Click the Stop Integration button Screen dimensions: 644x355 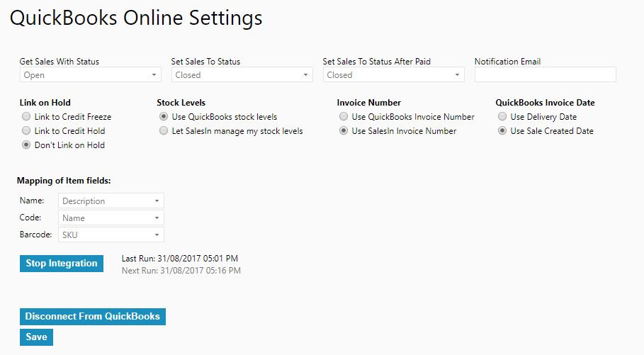[62, 264]
